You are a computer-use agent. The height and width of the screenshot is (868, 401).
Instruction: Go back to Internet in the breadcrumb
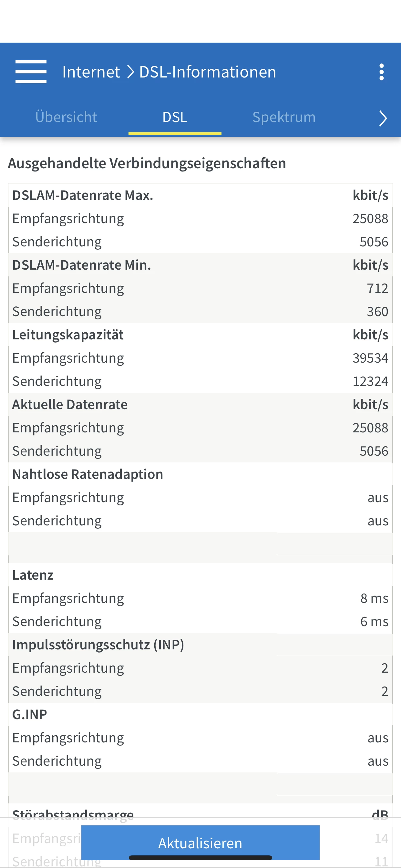coord(91,72)
